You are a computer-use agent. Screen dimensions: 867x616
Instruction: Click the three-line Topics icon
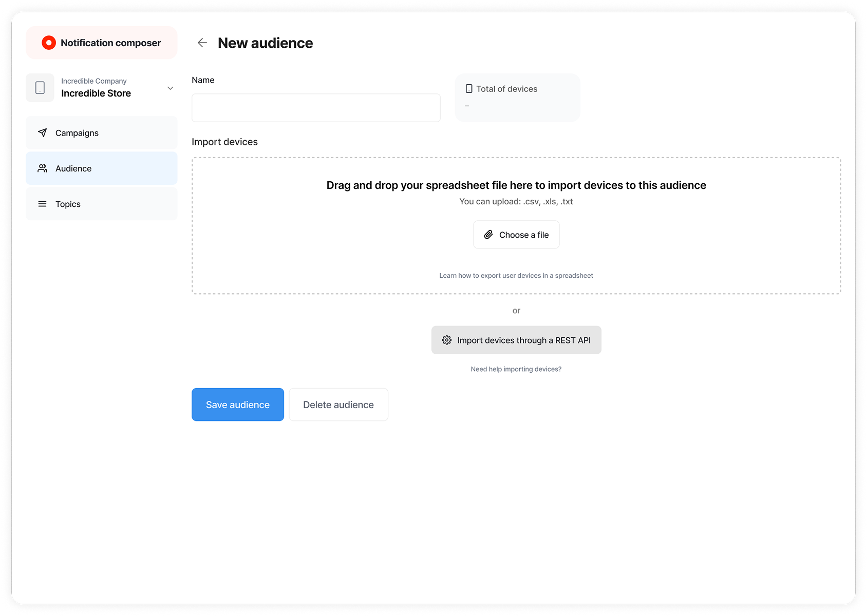(x=43, y=204)
